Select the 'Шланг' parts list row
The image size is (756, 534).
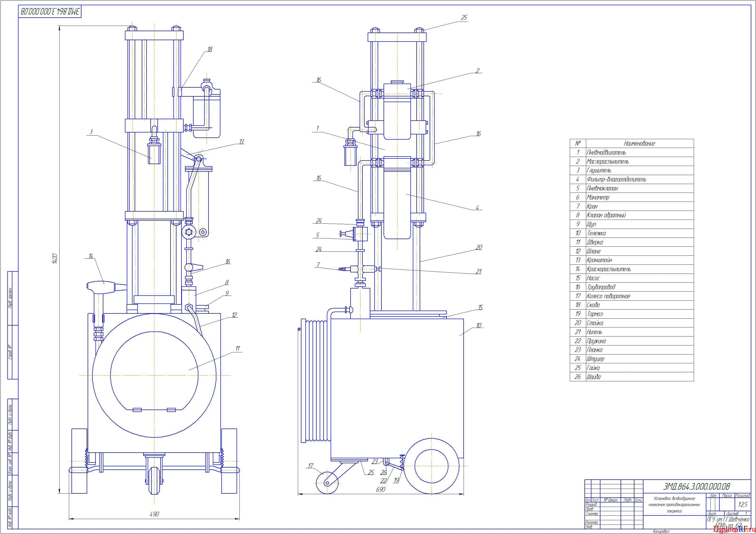point(632,251)
